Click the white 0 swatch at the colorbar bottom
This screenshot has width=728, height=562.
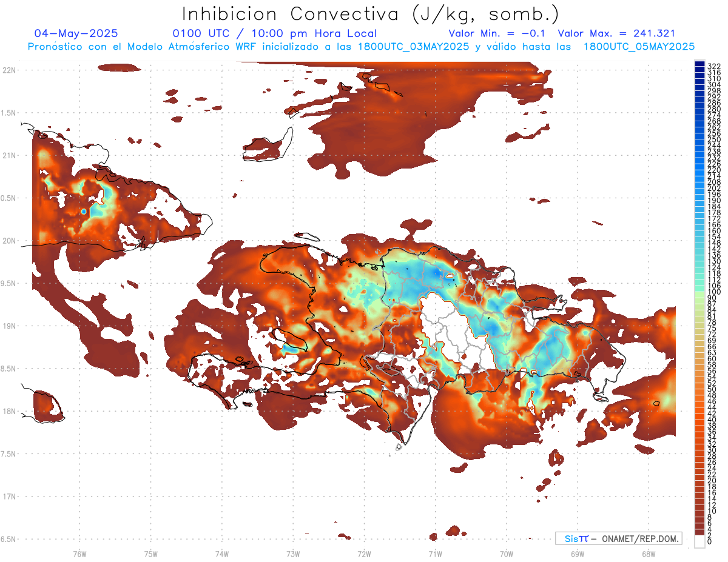pyautogui.click(x=699, y=542)
